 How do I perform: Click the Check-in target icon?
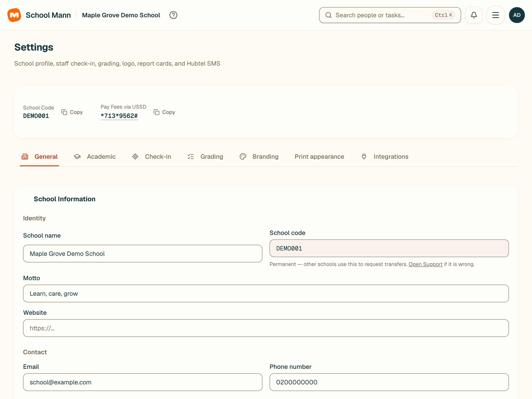point(135,156)
